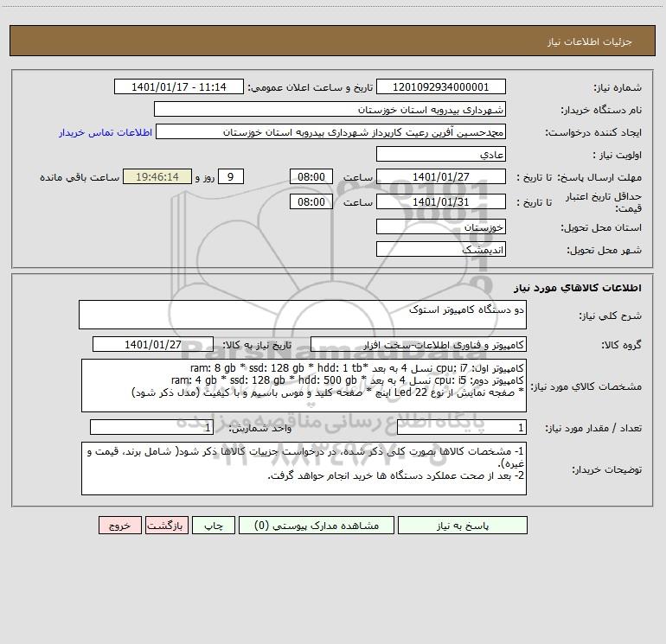This screenshot has height=644, width=666.
Task: Click the چاپ print button
Action: (x=214, y=526)
